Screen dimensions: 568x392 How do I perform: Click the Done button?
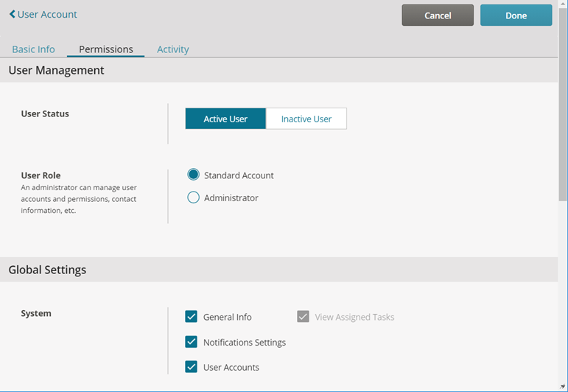click(x=516, y=15)
